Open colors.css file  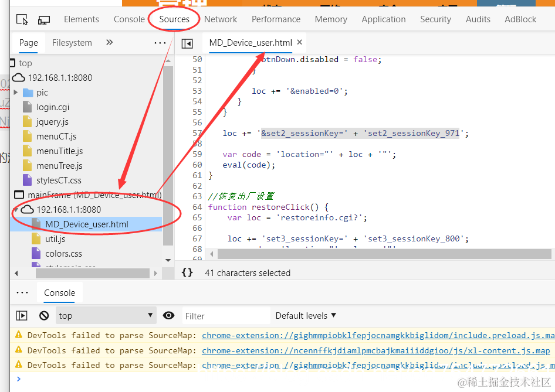point(63,254)
